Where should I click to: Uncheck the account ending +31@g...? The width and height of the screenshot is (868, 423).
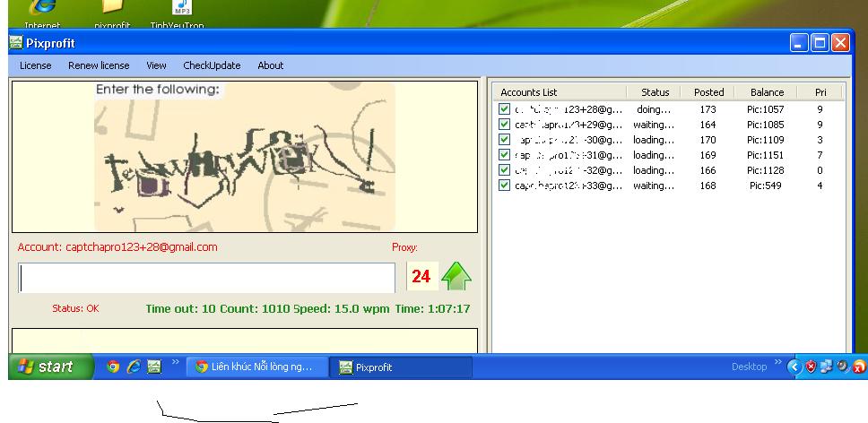pos(504,155)
